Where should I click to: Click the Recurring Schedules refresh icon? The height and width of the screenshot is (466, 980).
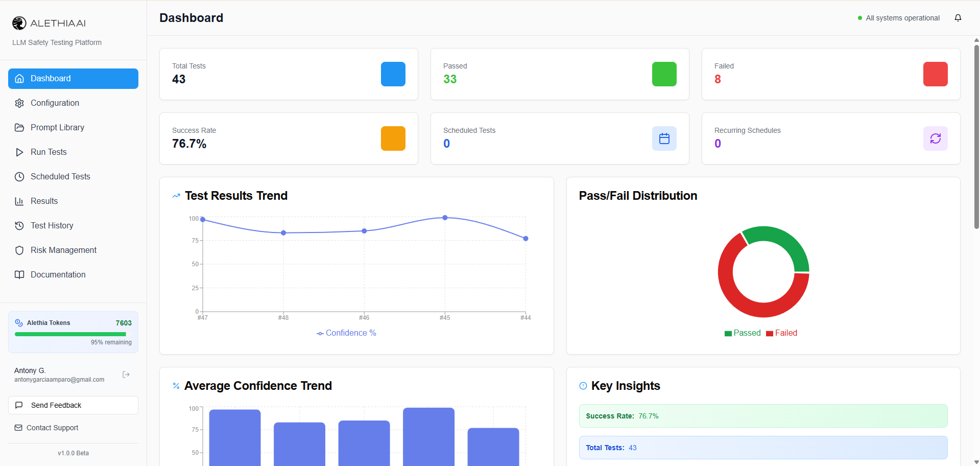pyautogui.click(x=935, y=138)
